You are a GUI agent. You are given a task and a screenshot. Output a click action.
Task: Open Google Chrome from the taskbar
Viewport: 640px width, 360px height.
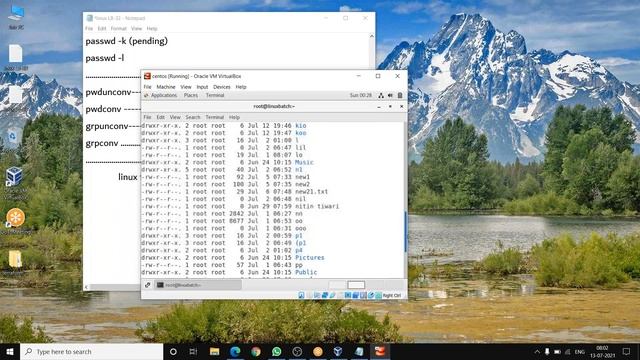256,351
